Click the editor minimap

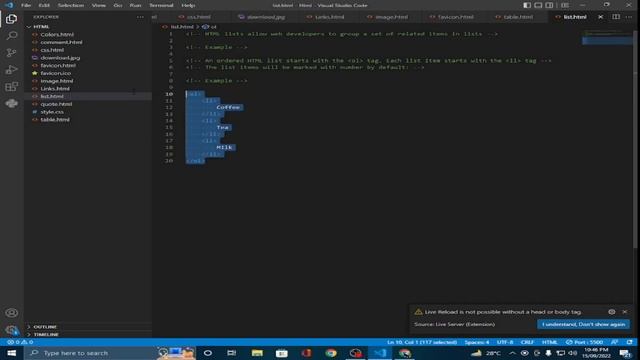[607, 38]
